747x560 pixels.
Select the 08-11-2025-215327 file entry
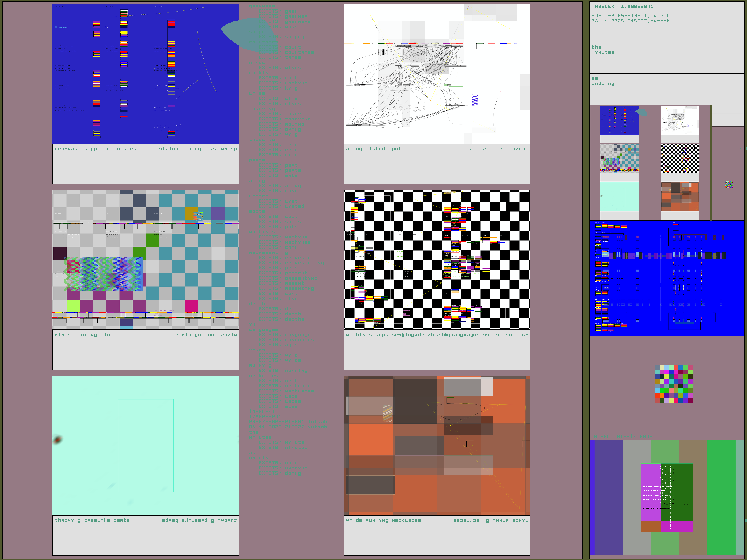[630, 21]
